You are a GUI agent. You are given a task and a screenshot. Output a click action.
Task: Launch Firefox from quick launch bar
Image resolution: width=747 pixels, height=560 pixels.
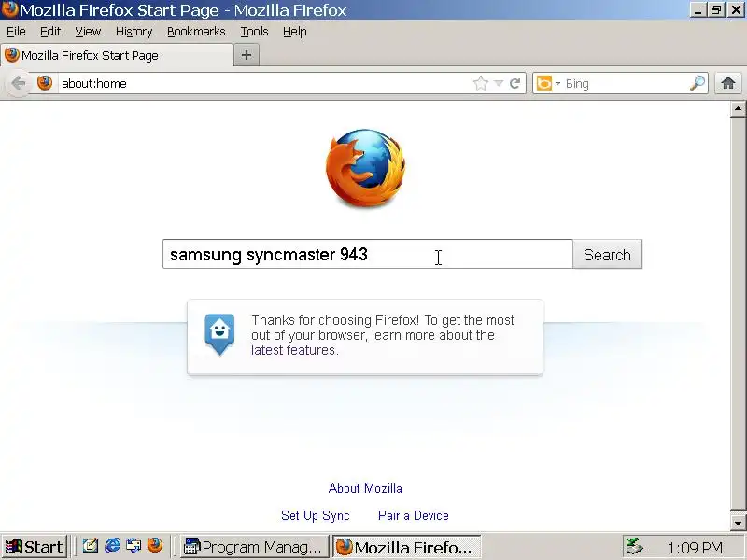tap(155, 545)
